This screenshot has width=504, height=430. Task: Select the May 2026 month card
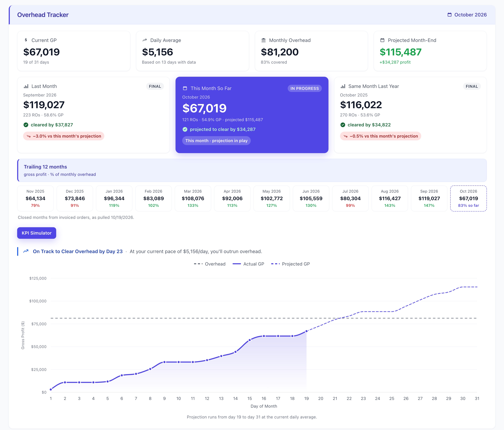coord(272,198)
